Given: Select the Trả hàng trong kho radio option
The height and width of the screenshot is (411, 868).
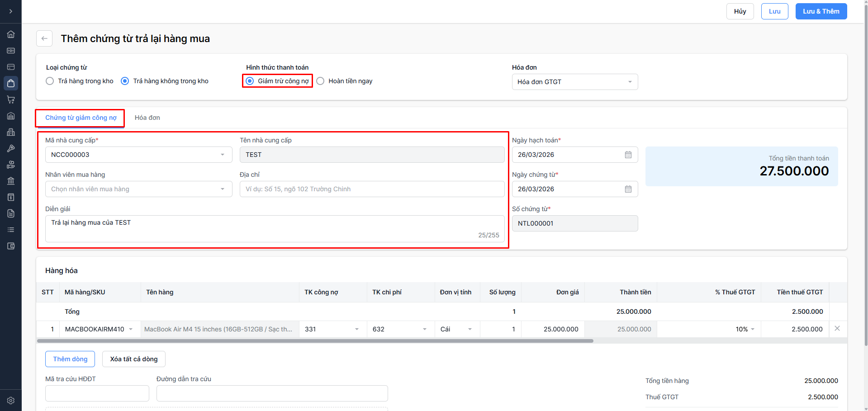Looking at the screenshot, I should (50, 81).
